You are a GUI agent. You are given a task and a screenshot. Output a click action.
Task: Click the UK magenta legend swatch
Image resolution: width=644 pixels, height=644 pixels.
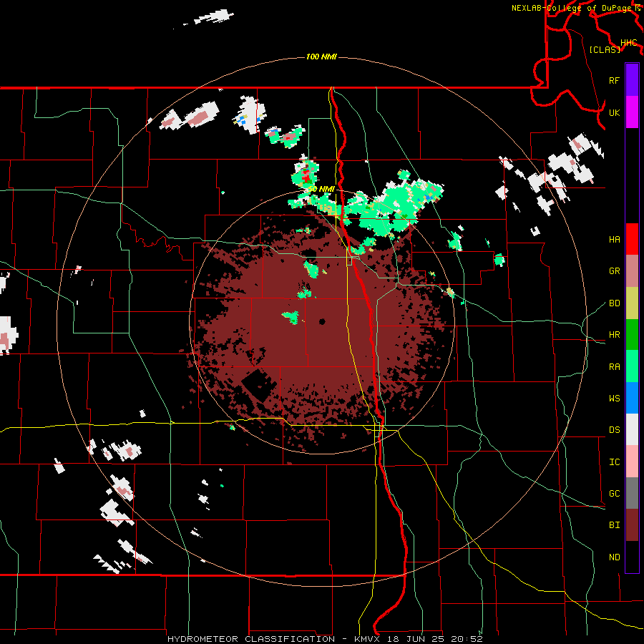632,112
